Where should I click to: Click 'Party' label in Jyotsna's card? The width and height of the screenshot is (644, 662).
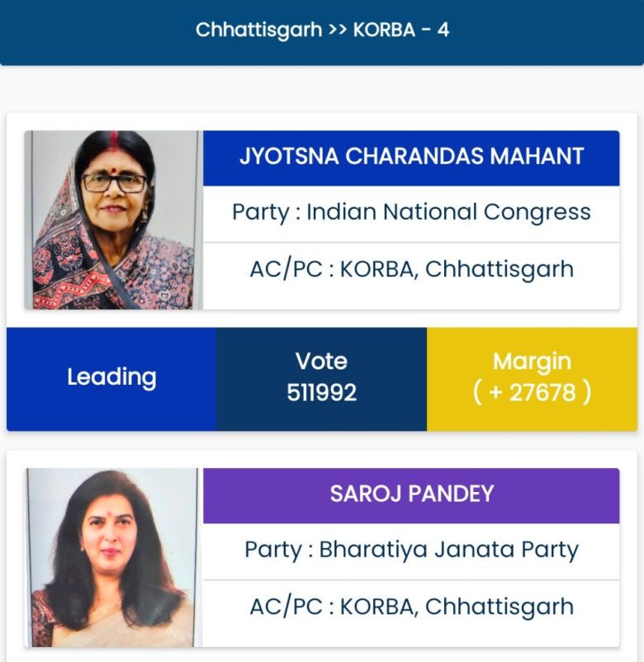(261, 212)
